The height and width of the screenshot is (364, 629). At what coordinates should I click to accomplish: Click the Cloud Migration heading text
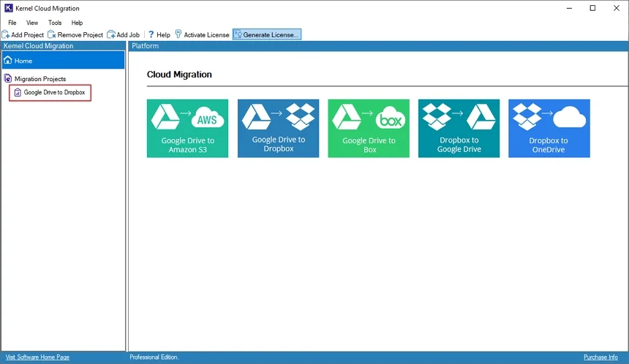(x=179, y=75)
